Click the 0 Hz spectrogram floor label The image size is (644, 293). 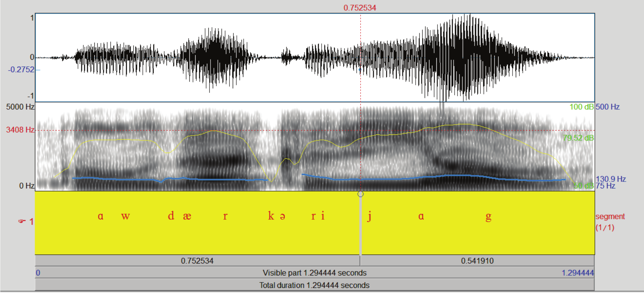(x=27, y=186)
